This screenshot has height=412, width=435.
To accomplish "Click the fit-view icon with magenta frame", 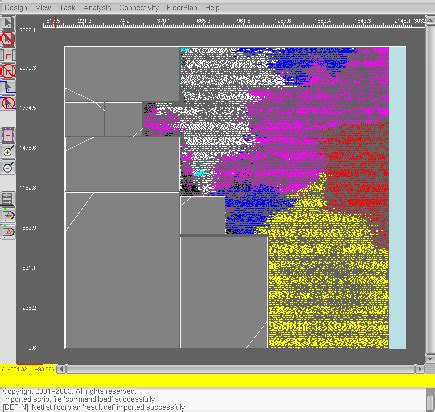I will click(8, 136).
